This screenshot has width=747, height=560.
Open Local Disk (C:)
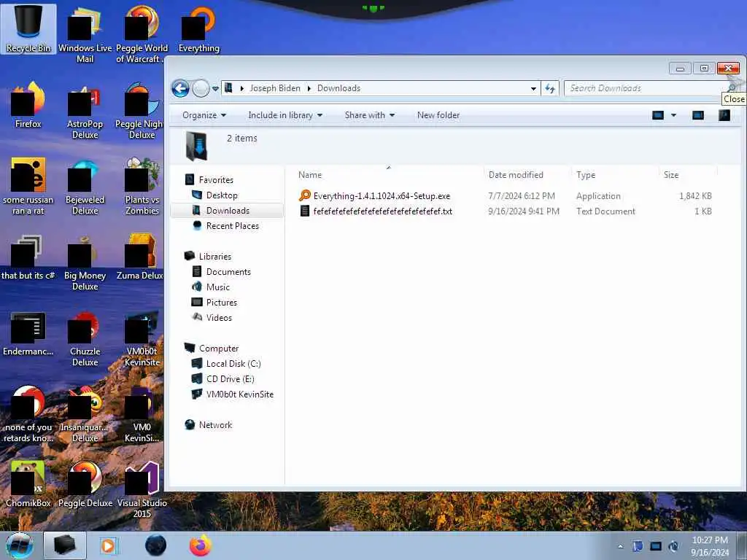[x=233, y=363]
